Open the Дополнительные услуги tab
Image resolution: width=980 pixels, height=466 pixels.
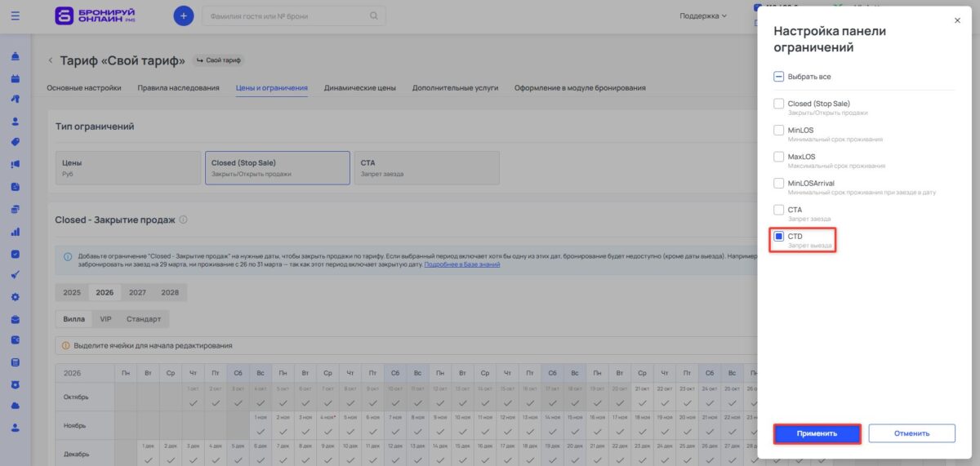coord(455,87)
